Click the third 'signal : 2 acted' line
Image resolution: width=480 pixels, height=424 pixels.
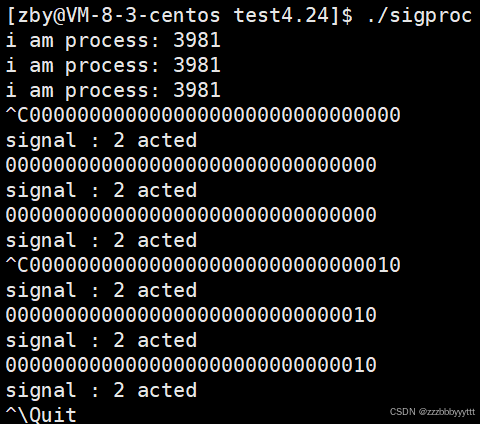pyautogui.click(x=101, y=241)
